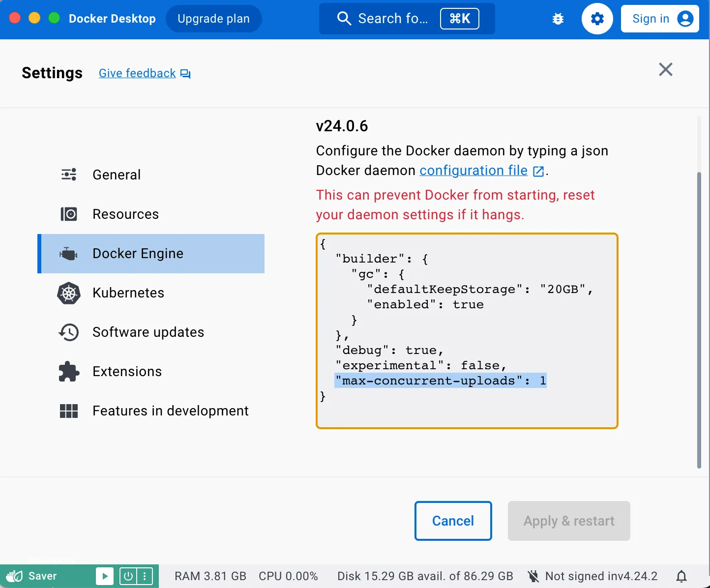Click the Saver label in status bar

[x=43, y=576]
